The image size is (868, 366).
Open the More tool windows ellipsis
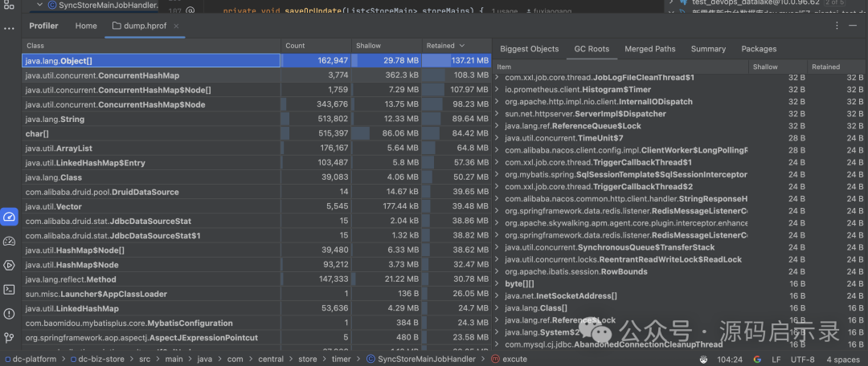(9, 28)
